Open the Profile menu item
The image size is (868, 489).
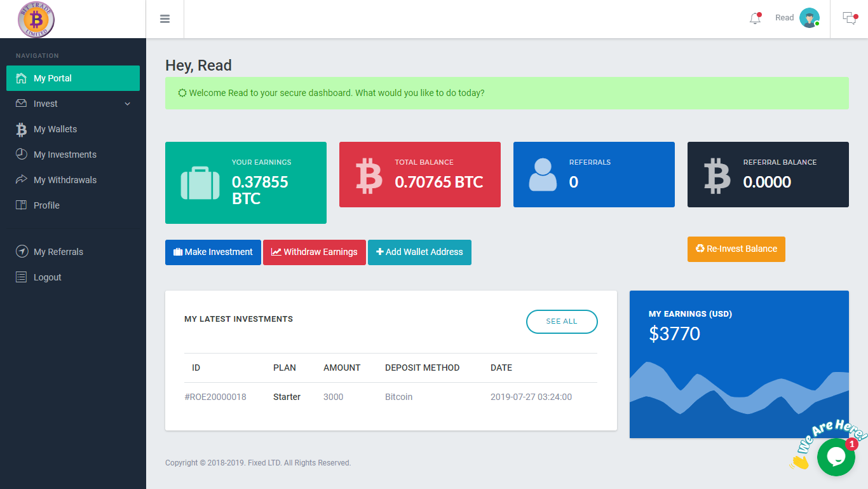pyautogui.click(x=73, y=205)
